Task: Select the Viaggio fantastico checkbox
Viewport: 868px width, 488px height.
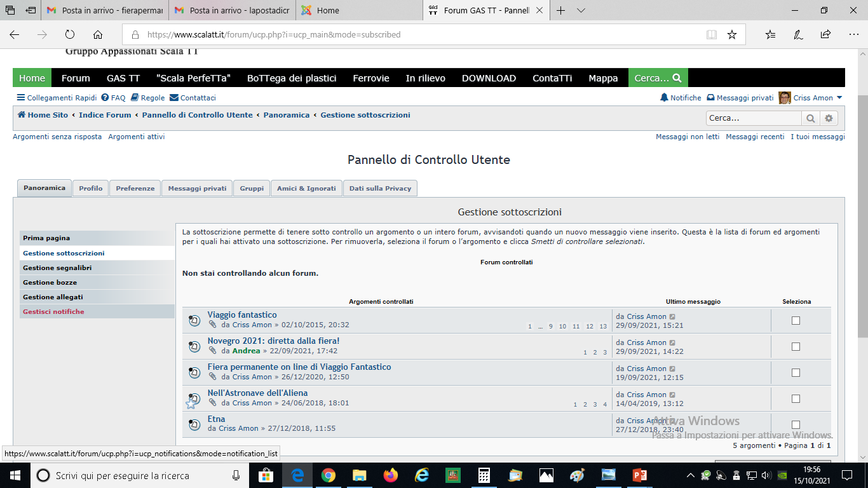Action: [796, 321]
